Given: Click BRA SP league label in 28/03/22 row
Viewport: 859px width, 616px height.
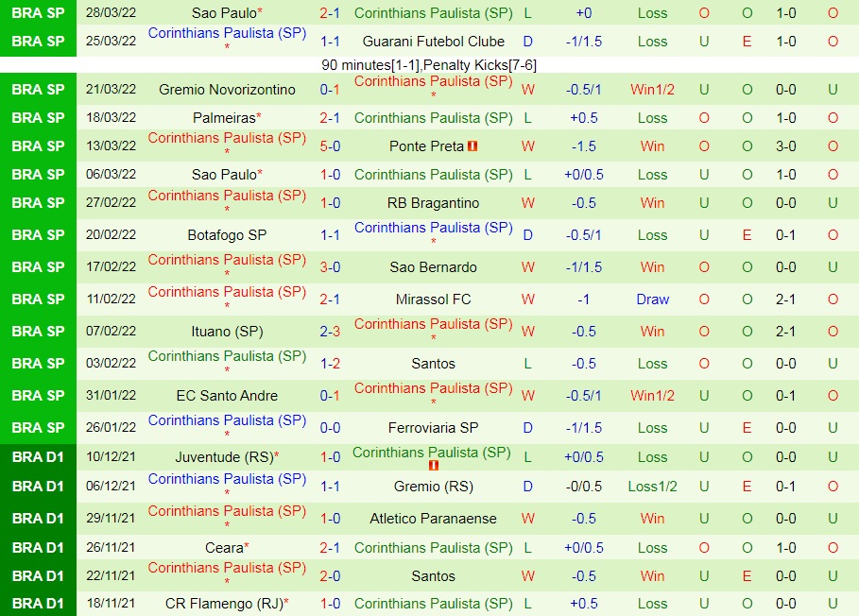Looking at the screenshot, I should coord(39,12).
